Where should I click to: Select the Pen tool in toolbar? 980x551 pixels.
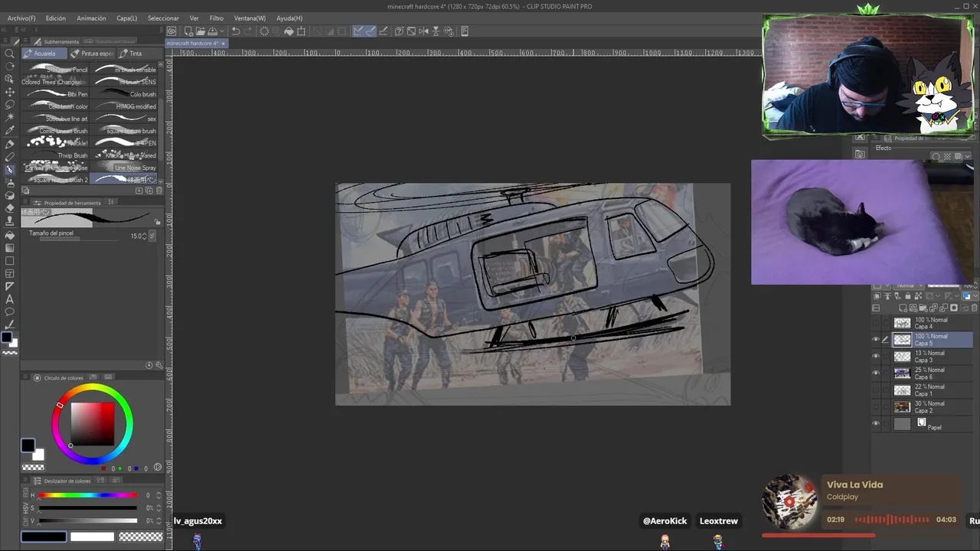point(10,144)
